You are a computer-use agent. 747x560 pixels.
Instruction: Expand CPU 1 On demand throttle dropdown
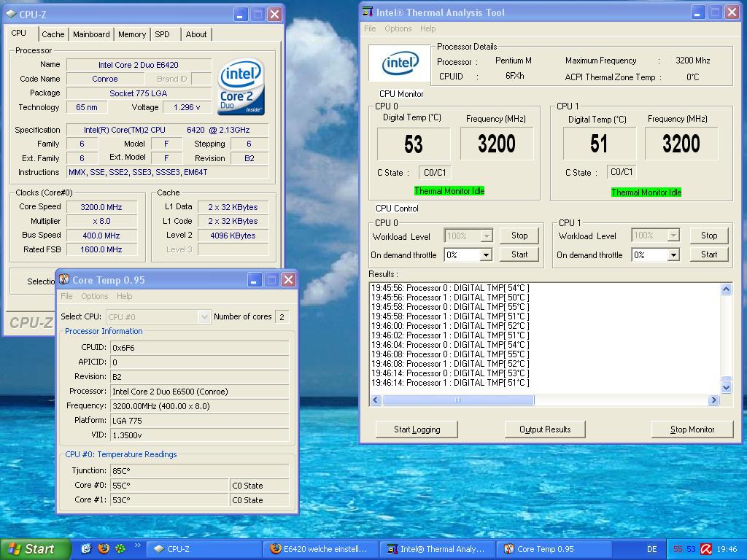click(x=673, y=255)
